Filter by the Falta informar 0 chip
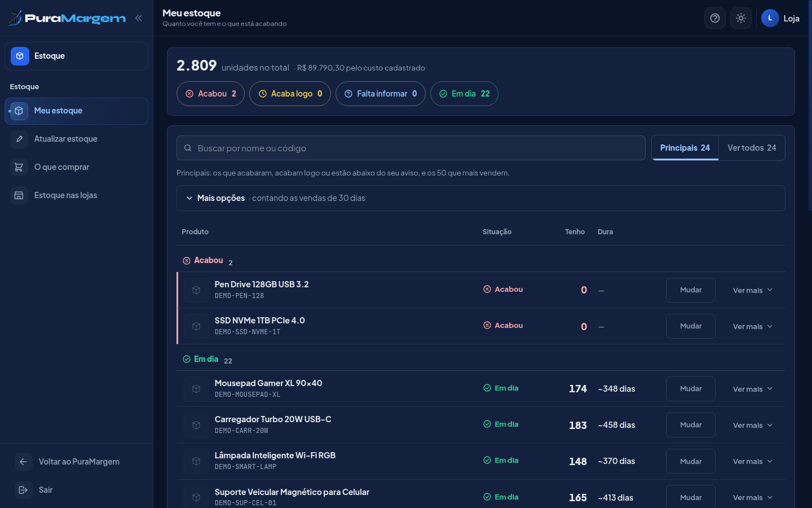Image resolution: width=812 pixels, height=508 pixels. point(381,94)
